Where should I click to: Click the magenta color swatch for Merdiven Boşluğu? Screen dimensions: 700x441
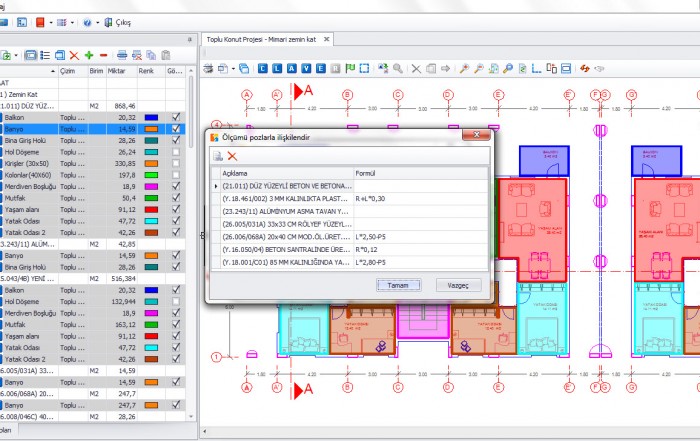tap(150, 186)
